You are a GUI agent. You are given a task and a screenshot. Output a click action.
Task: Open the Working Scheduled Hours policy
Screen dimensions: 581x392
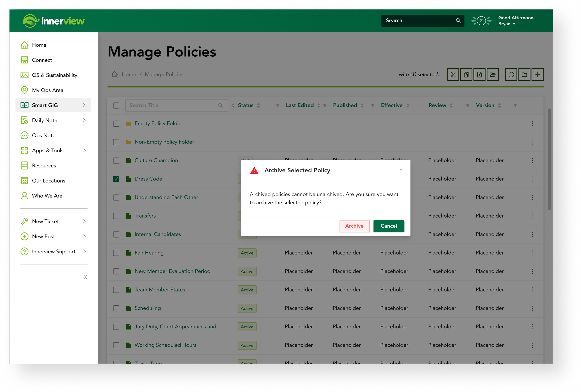[165, 345]
